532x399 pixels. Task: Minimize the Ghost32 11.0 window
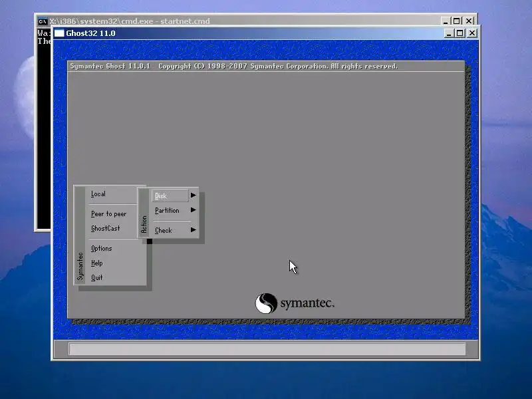coord(448,33)
